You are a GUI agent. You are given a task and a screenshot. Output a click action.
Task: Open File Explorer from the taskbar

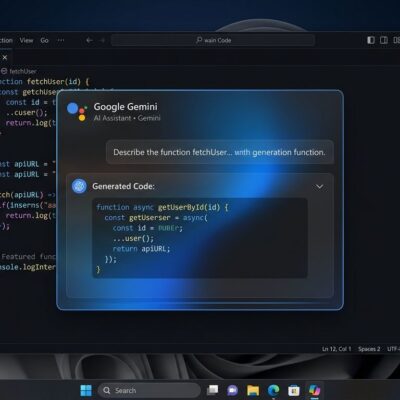[253, 390]
